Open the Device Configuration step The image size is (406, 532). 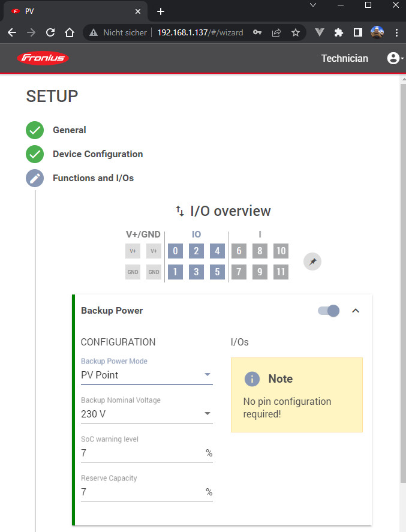tap(98, 154)
